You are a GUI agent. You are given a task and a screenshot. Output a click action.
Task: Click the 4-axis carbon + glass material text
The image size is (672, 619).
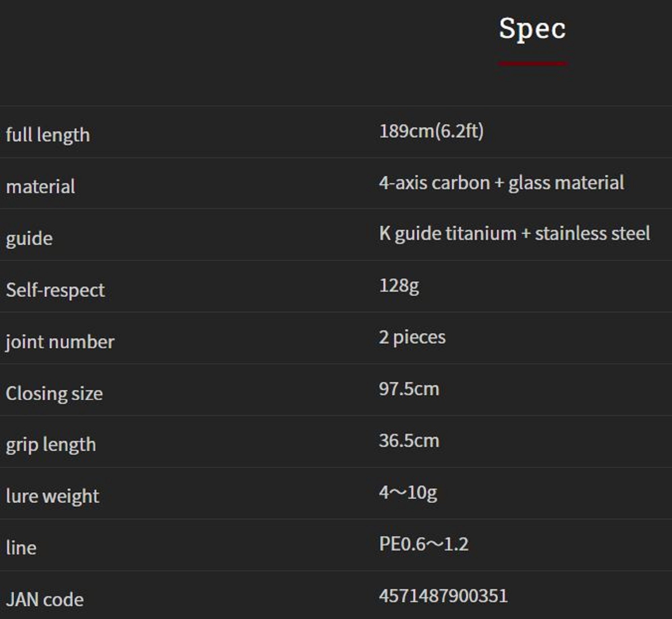point(501,183)
